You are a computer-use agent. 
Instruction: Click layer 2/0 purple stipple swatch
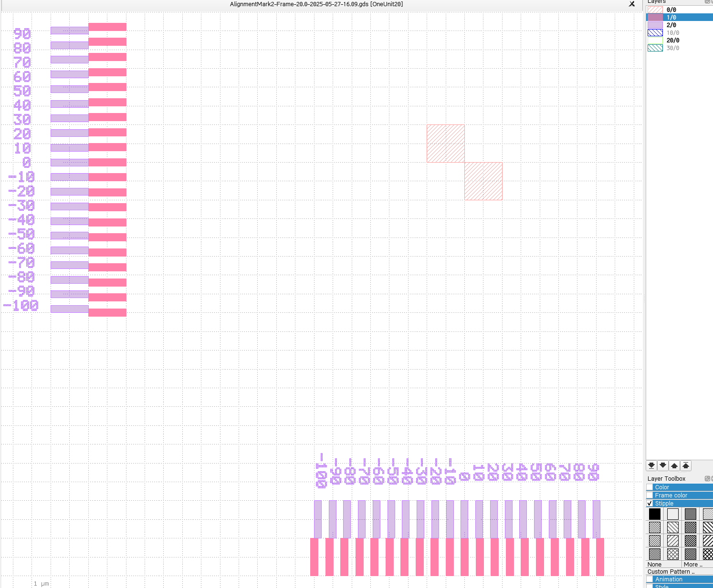[655, 25]
